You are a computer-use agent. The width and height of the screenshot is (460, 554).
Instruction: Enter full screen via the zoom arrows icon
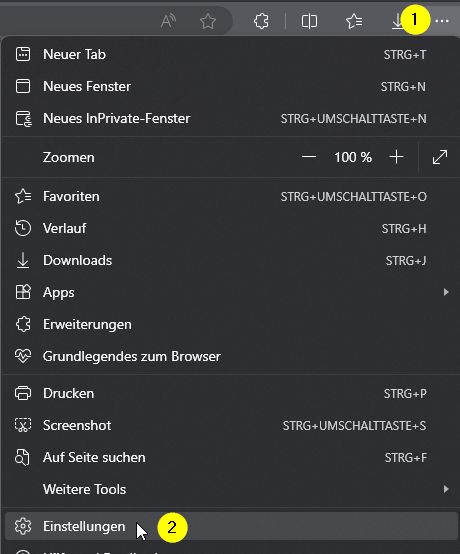[440, 157]
